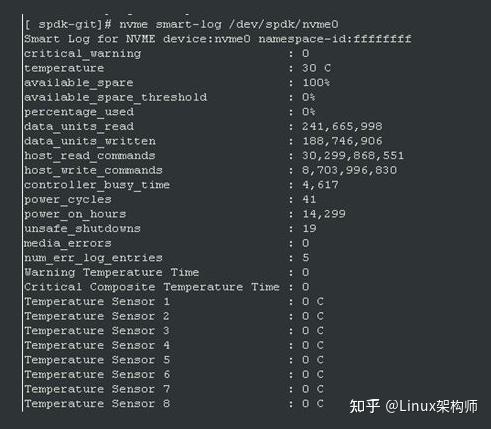
Task: Click the power_on_hours value 14,299
Action: coord(324,214)
